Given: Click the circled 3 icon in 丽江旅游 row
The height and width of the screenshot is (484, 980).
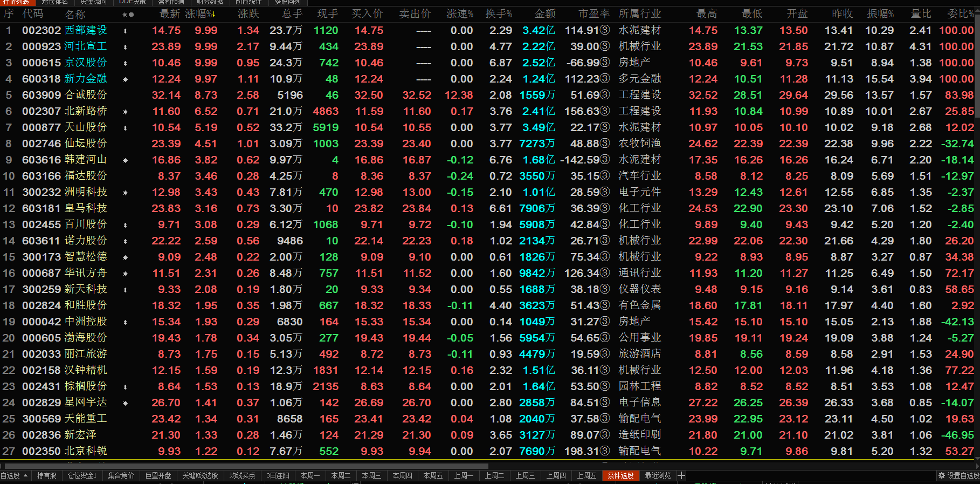Looking at the screenshot, I should pos(605,355).
